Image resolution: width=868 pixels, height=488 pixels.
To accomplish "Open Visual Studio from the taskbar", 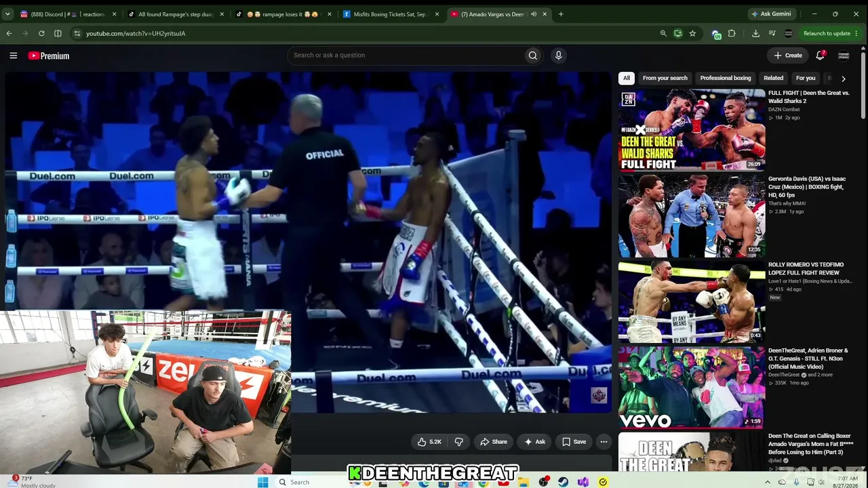I will click(x=583, y=482).
